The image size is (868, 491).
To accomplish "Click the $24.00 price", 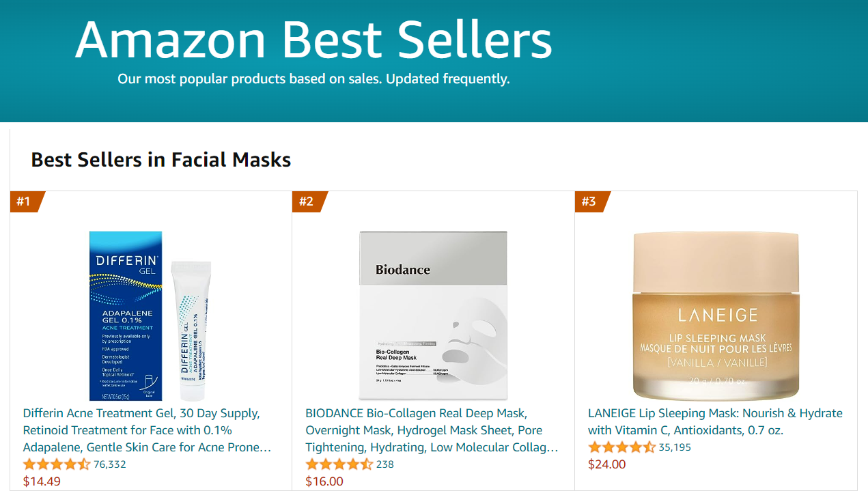I will click(607, 464).
